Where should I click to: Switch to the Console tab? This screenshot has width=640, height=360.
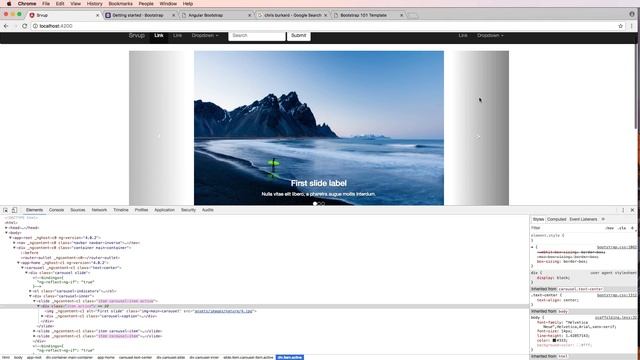[56, 210]
